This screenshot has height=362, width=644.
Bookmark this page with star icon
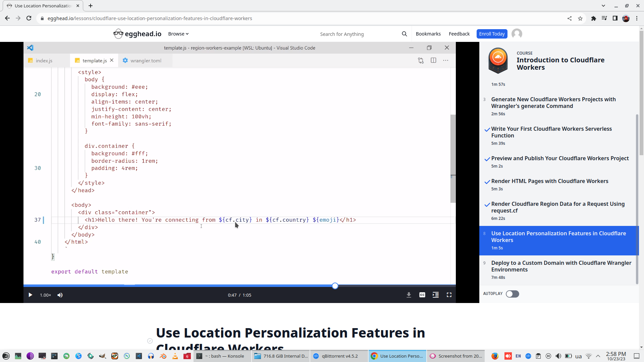coord(580,18)
